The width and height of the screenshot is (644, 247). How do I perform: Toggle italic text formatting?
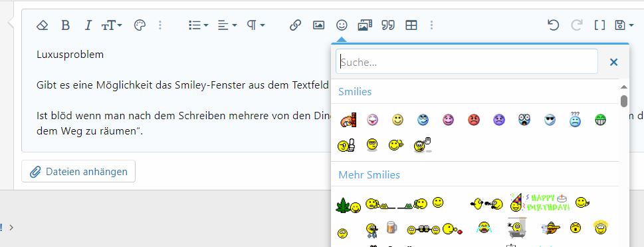click(x=88, y=25)
